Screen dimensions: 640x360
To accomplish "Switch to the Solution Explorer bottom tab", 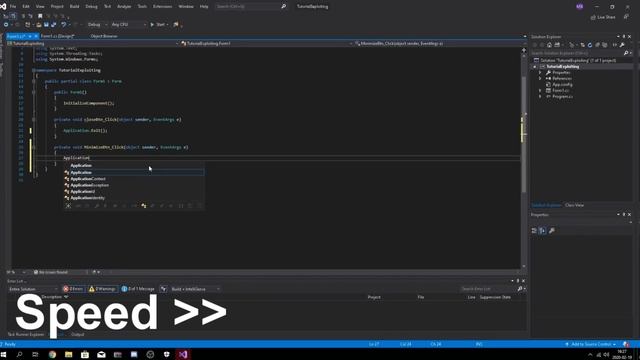I will (x=546, y=205).
